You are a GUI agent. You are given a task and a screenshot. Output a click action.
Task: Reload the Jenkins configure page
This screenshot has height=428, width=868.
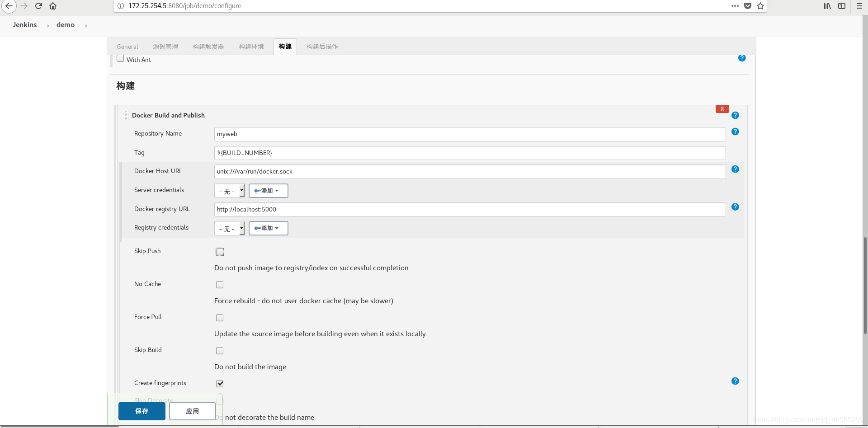coord(39,6)
